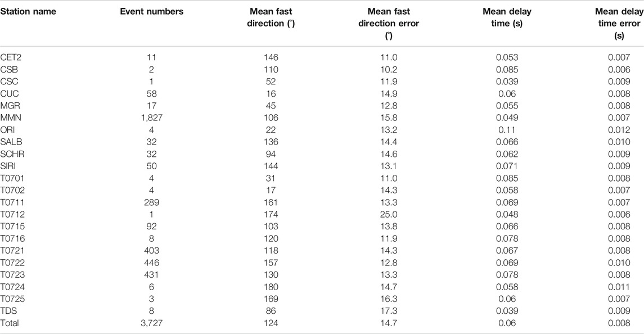Image resolution: width=644 pixels, height=334 pixels.
Task: Click the 180 fast direction value
Action: 271,287
